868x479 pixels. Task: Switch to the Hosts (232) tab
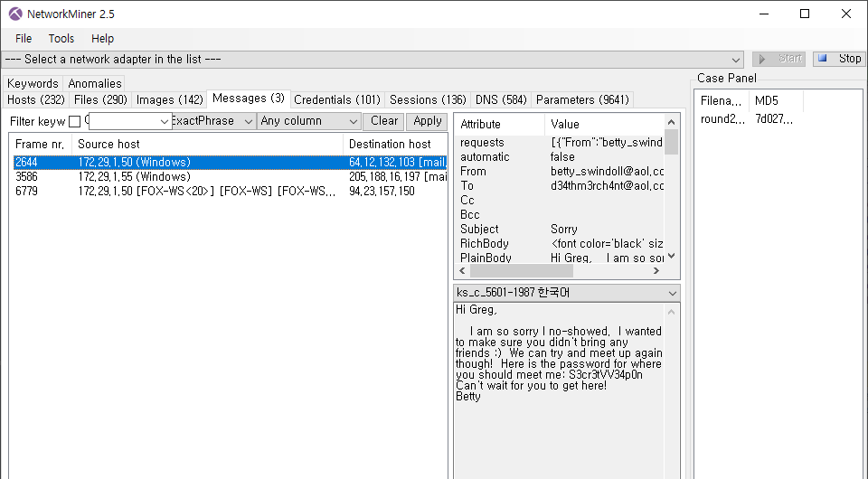(36, 99)
